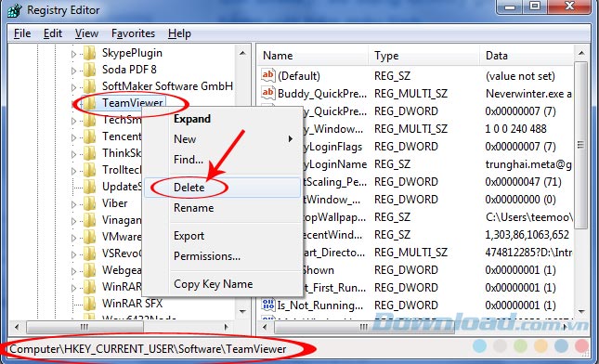The image size is (599, 364).
Task: Expand the VMware key
Action: 73,238
